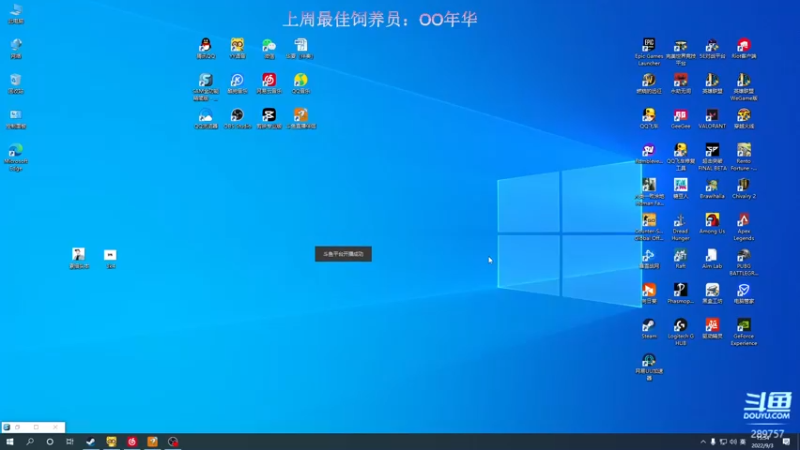Viewport: 800px width, 450px height.
Task: Open the 网易UU加速器 desktop shortcut
Action: pos(649,367)
